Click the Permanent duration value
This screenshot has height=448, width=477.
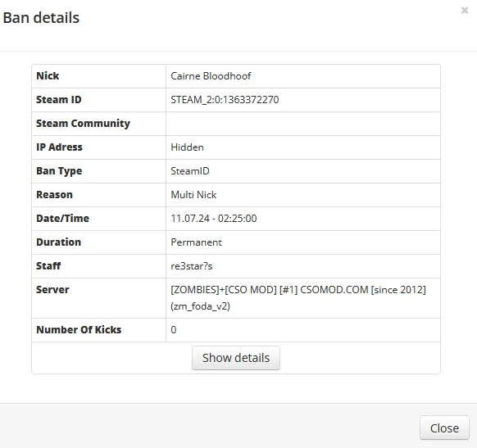[196, 242]
